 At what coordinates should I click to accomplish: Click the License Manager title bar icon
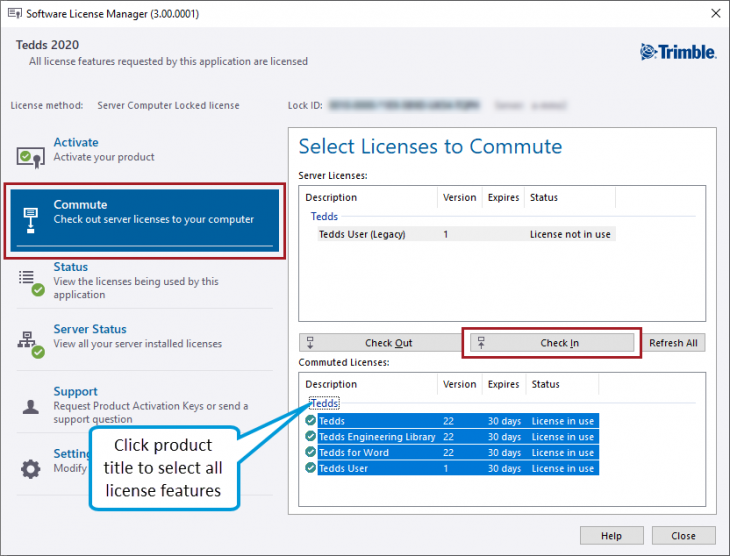(15, 14)
